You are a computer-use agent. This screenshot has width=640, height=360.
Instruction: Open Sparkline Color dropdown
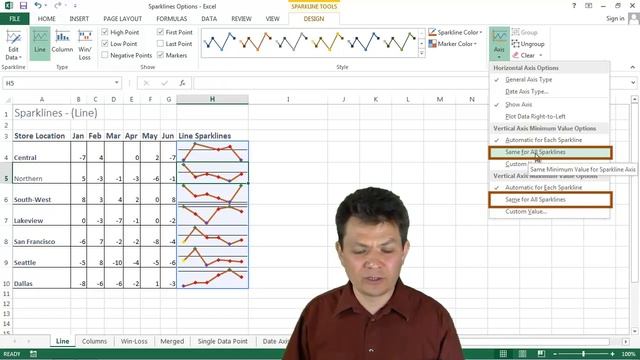(x=455, y=32)
